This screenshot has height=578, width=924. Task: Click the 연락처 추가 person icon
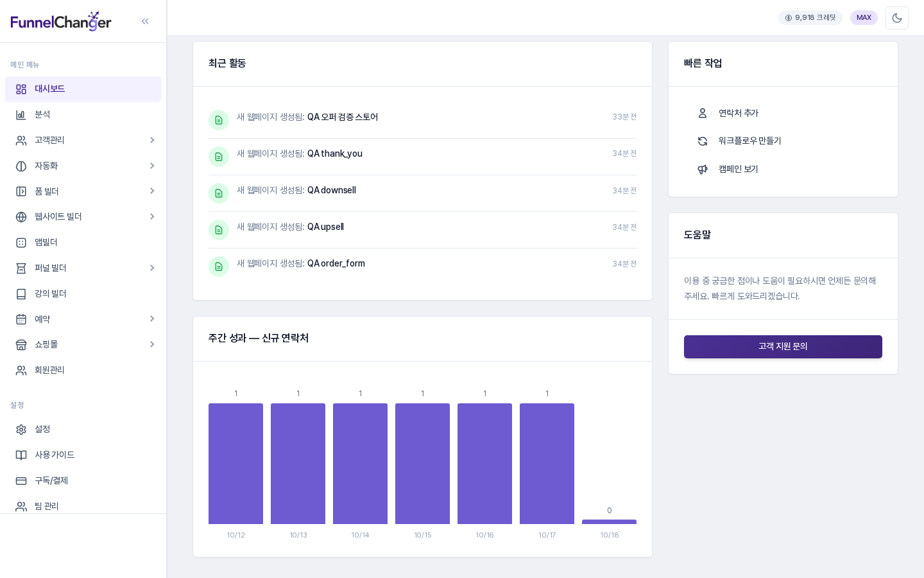tap(703, 113)
